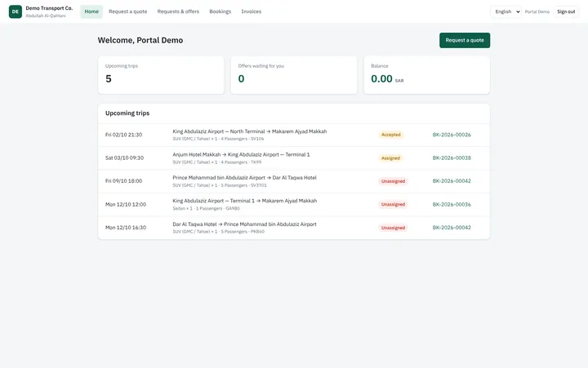
Task: Click Abdullah Al-Qahtani under the company name
Action: pyautogui.click(x=46, y=16)
